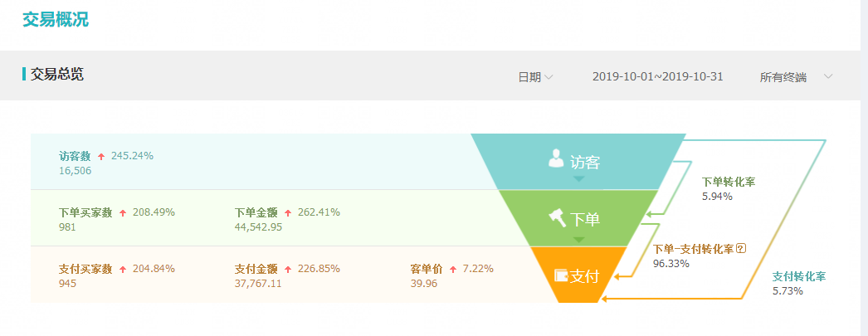Click the gavel icon beside 下单
The image size is (868, 336).
(558, 217)
